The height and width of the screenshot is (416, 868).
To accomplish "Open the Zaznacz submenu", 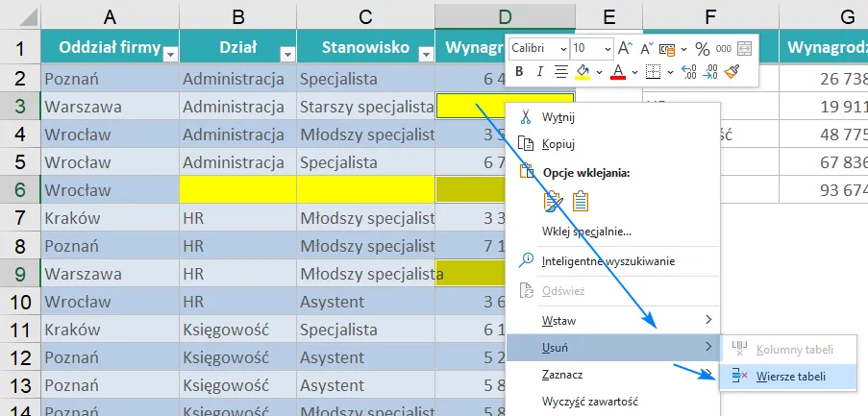I will click(613, 375).
